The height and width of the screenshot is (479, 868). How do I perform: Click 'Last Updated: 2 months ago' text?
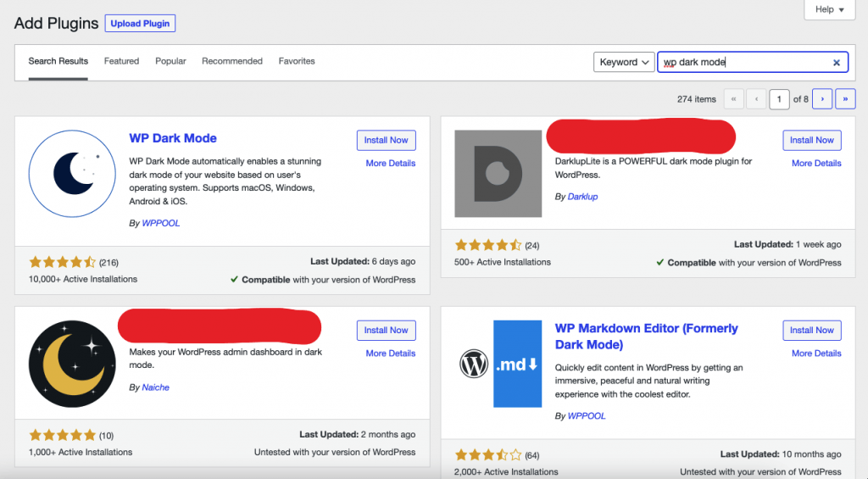[x=357, y=435]
